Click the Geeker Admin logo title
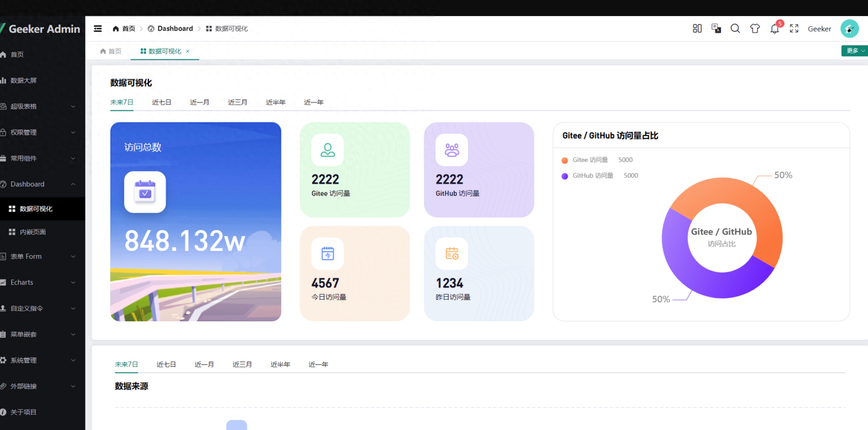The width and height of the screenshot is (868, 430). coord(44,29)
